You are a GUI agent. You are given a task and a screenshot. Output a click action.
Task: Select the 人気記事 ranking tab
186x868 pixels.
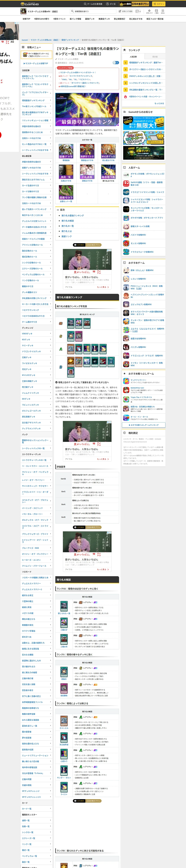click(133, 57)
